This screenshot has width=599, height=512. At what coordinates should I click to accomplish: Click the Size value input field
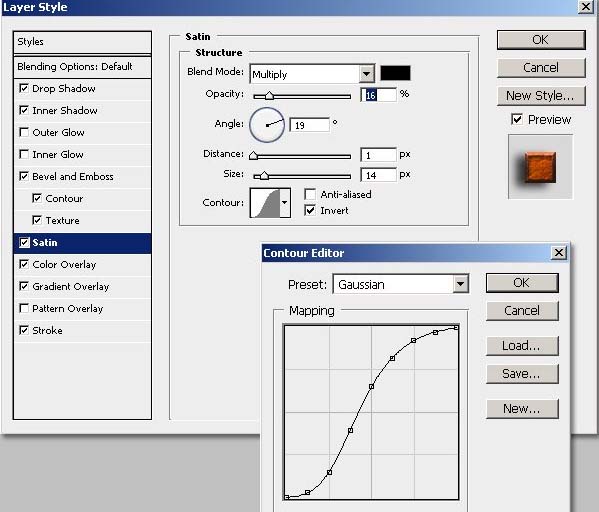pos(378,175)
